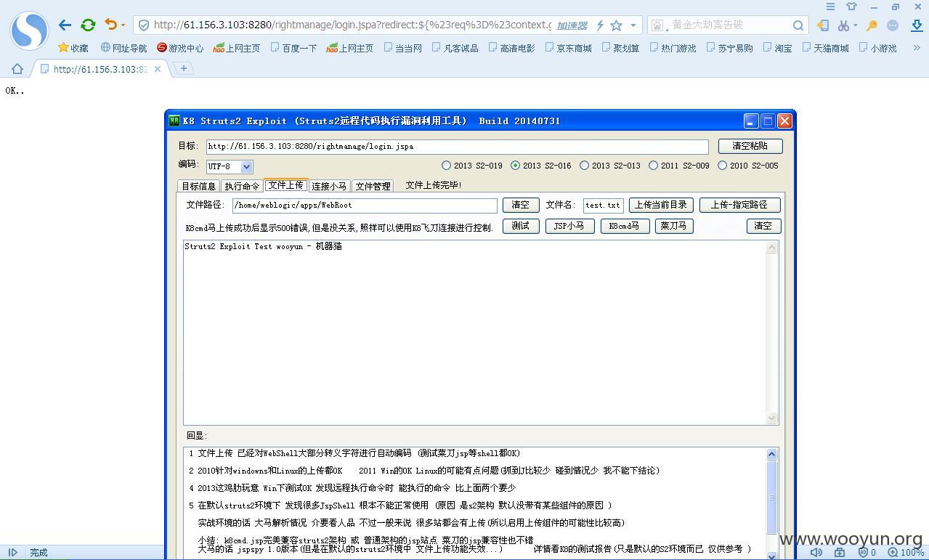Click scroll-up arrow of 回显 output pane
Screen dimensions: 929x560
click(x=772, y=454)
